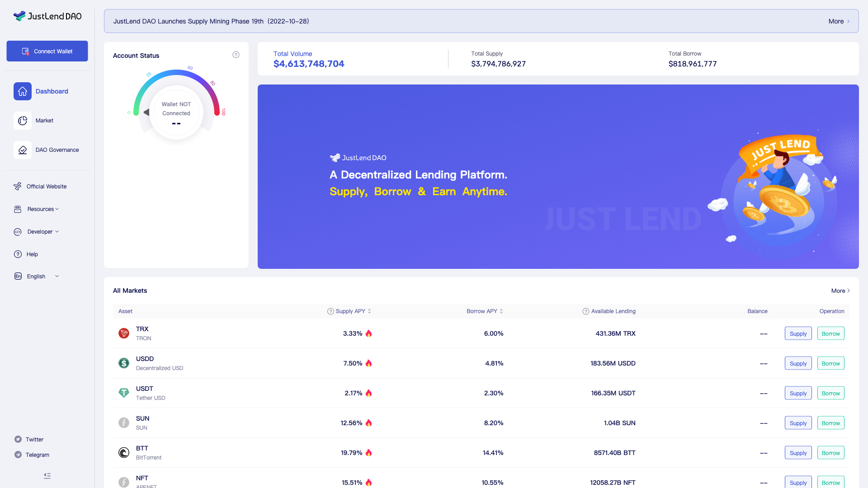Click the Telegram text link
This screenshot has width=868, height=488.
pyautogui.click(x=38, y=455)
